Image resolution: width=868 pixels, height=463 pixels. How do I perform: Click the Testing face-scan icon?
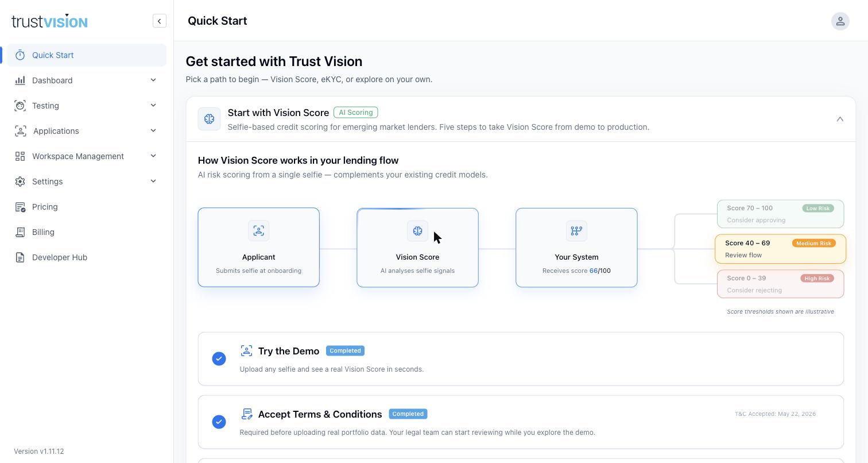[20, 106]
